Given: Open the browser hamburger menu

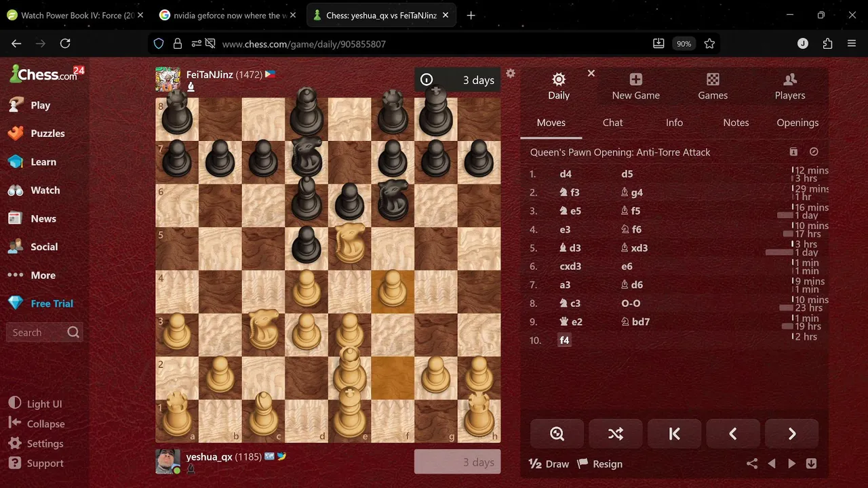Looking at the screenshot, I should point(852,43).
